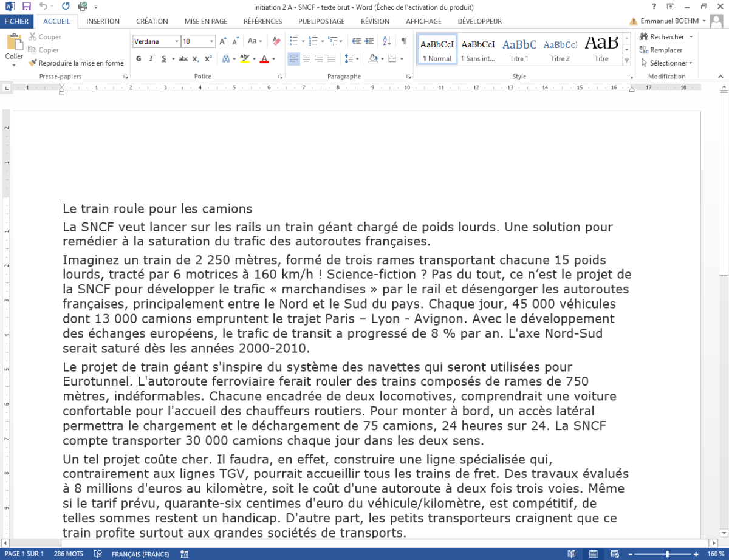This screenshot has height=560, width=729.
Task: Toggle Underline (S) formatting
Action: click(x=164, y=59)
